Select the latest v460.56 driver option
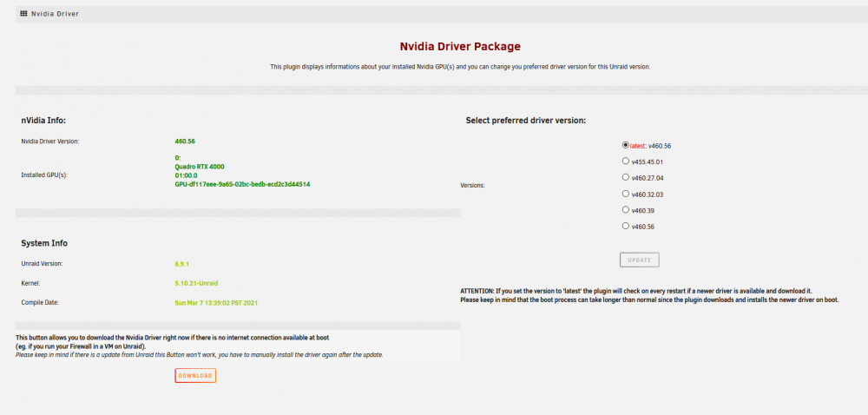 pos(626,145)
